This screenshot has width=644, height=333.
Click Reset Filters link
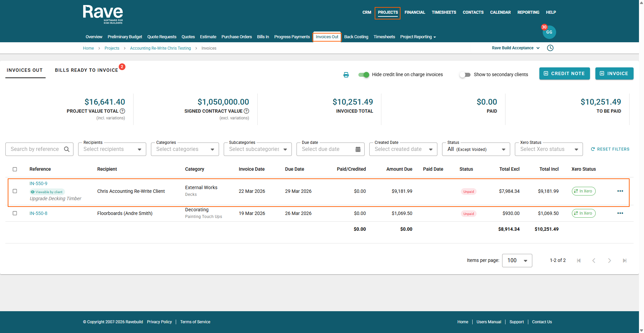[610, 149]
